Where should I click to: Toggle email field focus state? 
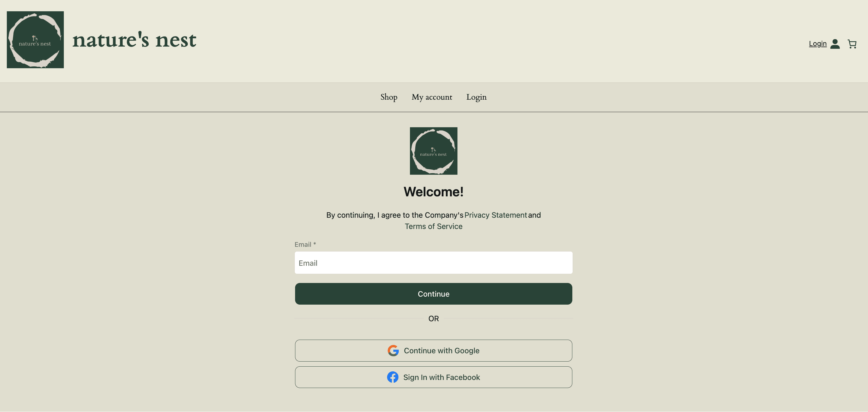click(x=433, y=263)
